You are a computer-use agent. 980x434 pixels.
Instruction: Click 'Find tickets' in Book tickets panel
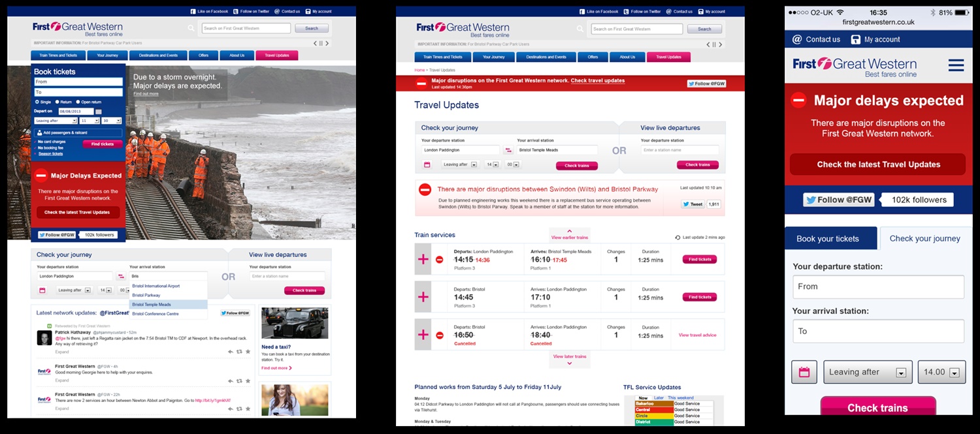tap(103, 144)
